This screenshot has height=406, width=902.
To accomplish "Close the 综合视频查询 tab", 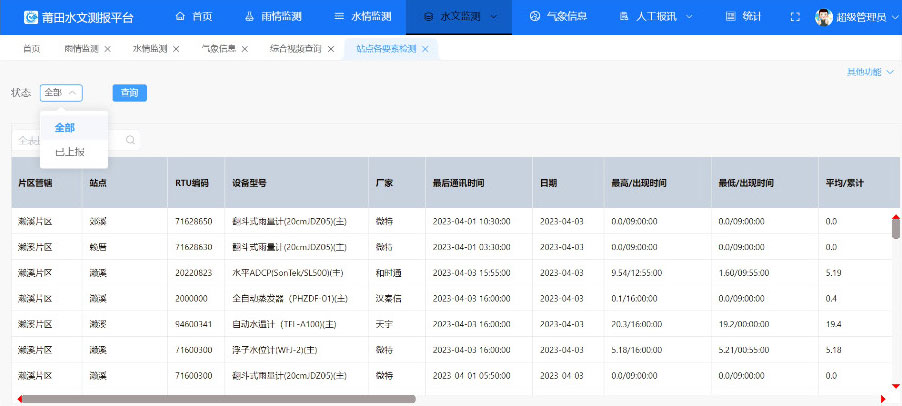I will tap(331, 49).
